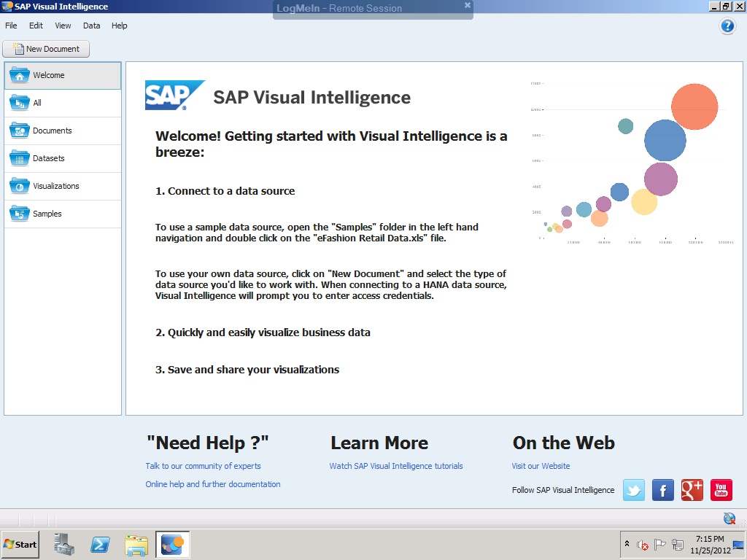Follow 'Talk to our community of experts' link
This screenshot has width=747, height=560.
pyautogui.click(x=203, y=466)
